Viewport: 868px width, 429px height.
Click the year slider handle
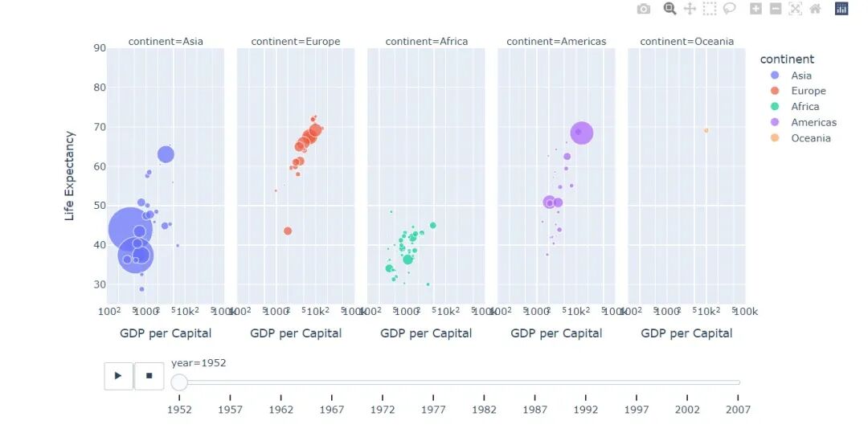[x=179, y=382]
